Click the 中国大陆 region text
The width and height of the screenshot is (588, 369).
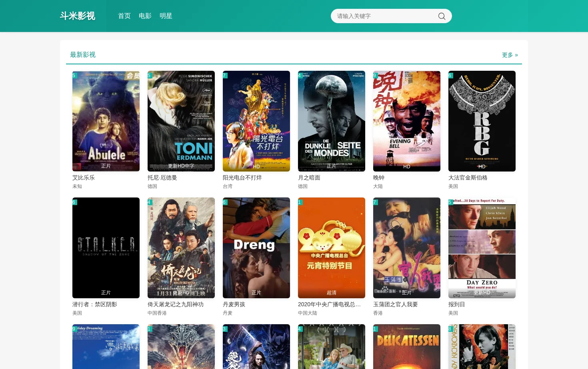click(308, 313)
